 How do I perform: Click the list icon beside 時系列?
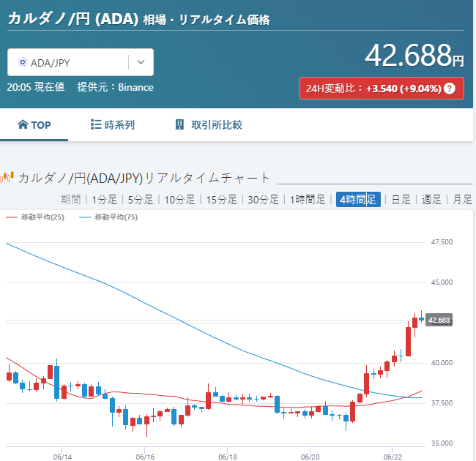point(96,124)
